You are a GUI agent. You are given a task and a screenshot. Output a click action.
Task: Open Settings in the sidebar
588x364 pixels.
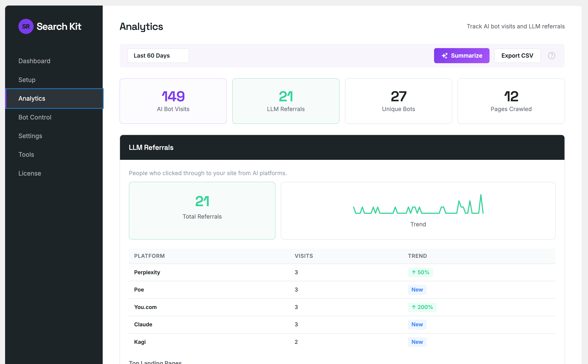click(x=30, y=136)
